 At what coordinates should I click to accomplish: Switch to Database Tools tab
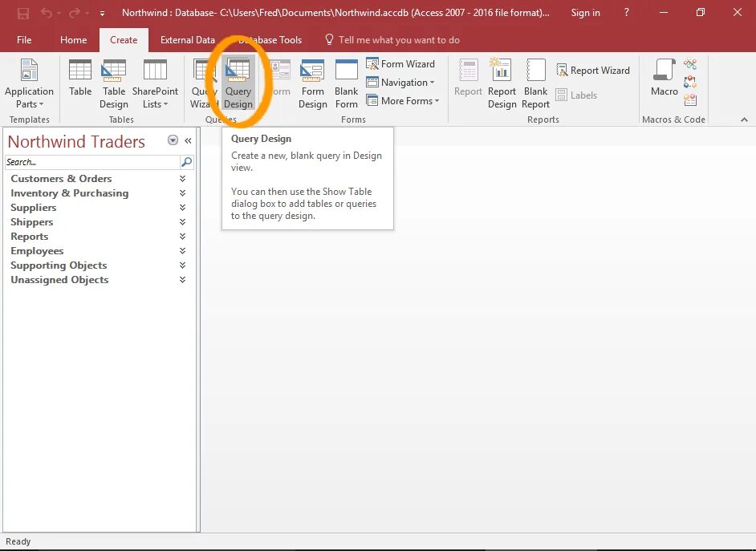pyautogui.click(x=270, y=40)
